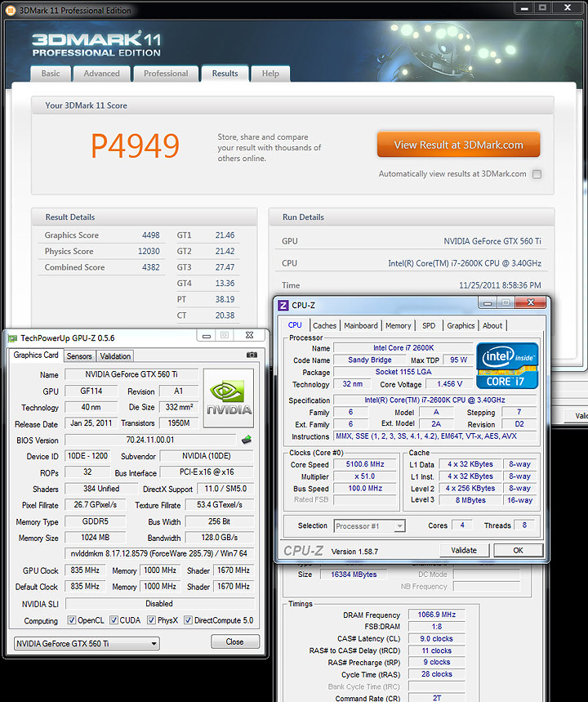Click the BIOS save chip icon in GPU-Z

tap(247, 440)
